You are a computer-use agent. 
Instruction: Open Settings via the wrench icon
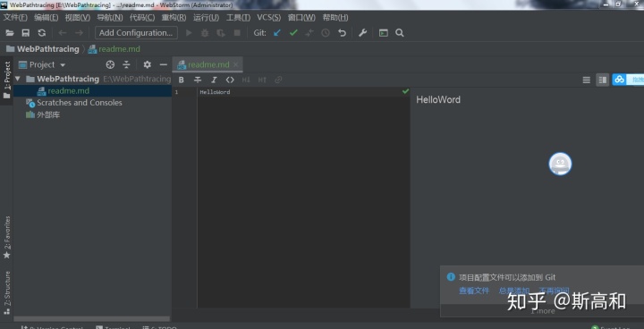pos(362,33)
